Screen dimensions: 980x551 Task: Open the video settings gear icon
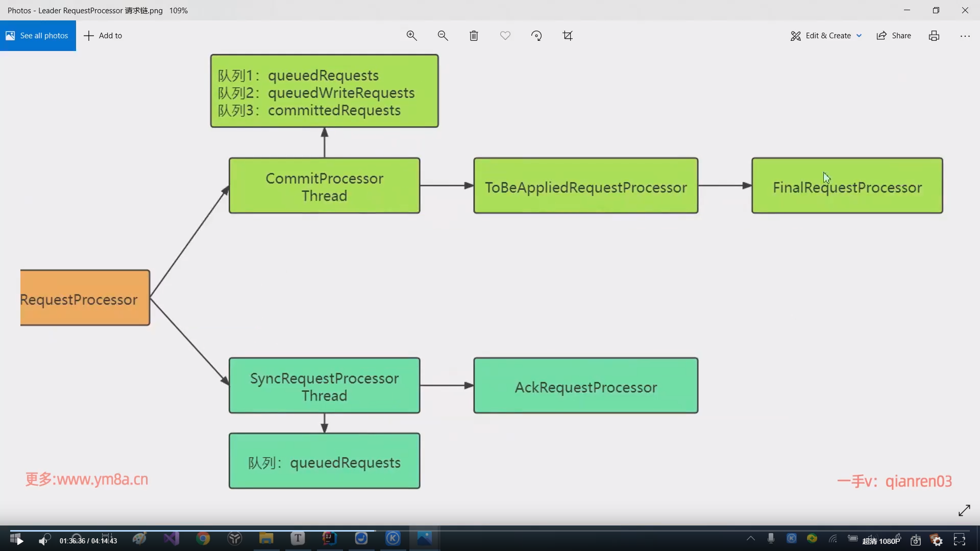pyautogui.click(x=937, y=541)
